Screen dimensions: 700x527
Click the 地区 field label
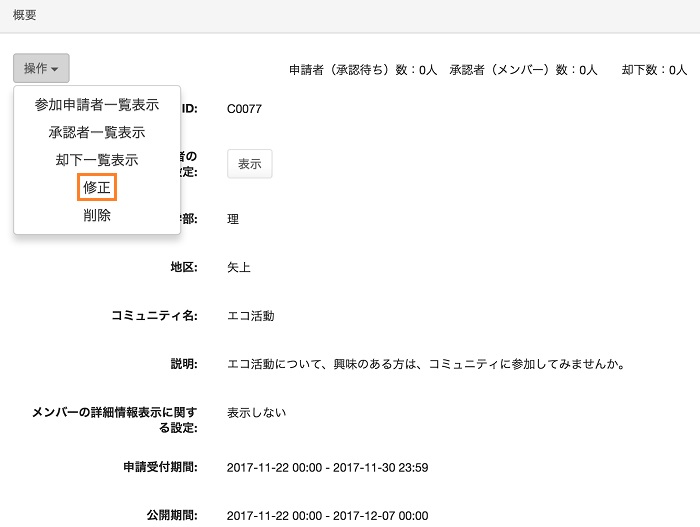(184, 268)
